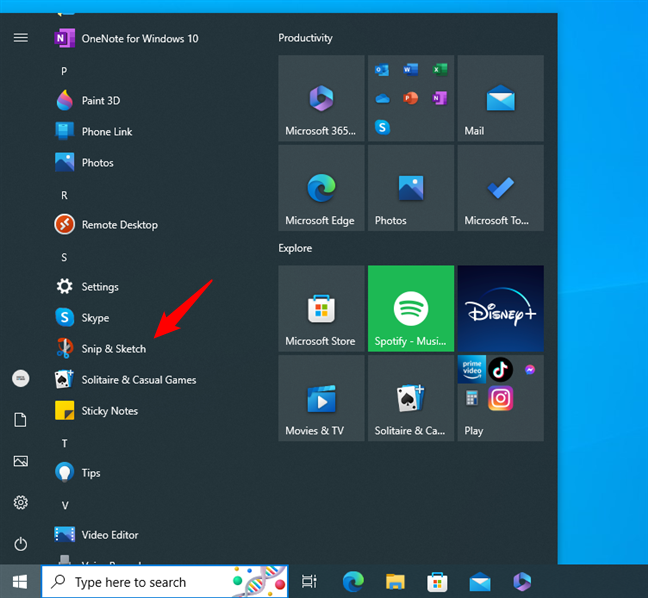Viewport: 648px width, 598px height.
Task: Open the Disney+ tile
Action: [500, 308]
